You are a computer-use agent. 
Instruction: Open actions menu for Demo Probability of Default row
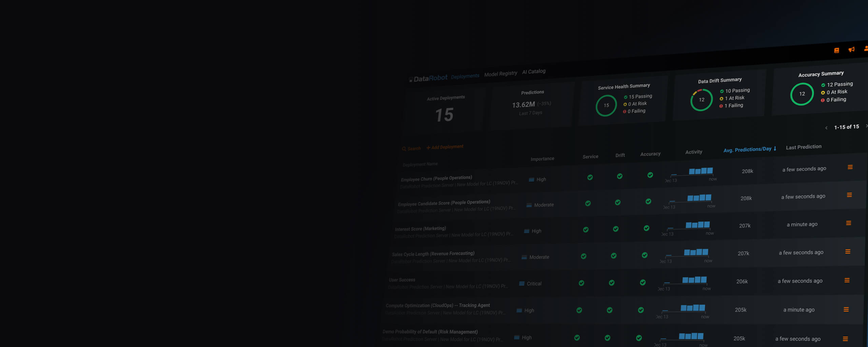pos(845,339)
